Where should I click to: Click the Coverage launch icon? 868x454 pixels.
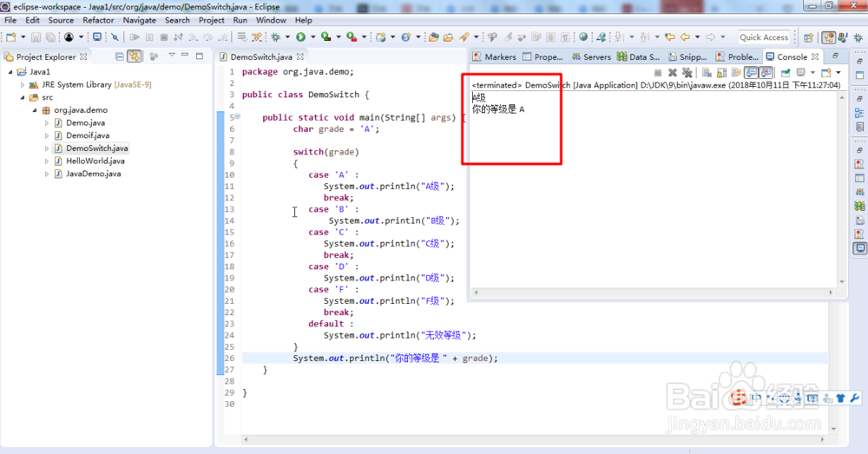(326, 37)
